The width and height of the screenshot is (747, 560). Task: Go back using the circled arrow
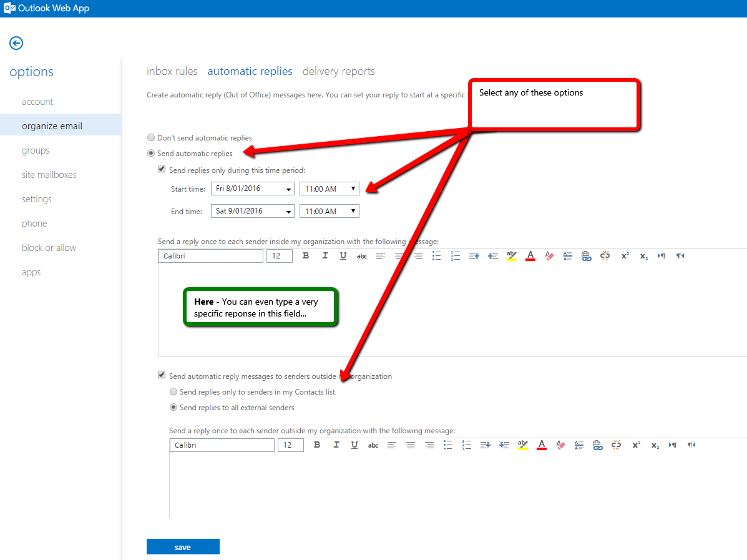pos(16,43)
